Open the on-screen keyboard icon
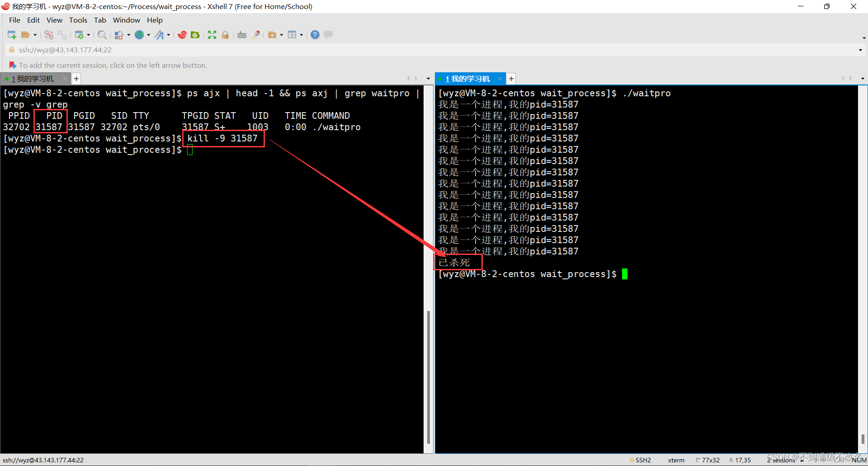Viewport: 868px width, 466px height. tap(241, 35)
